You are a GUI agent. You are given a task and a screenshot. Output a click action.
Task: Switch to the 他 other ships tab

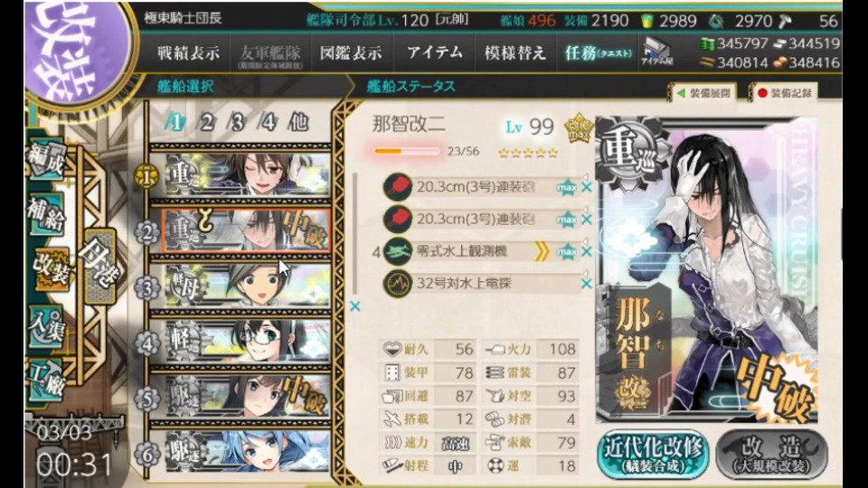298,122
